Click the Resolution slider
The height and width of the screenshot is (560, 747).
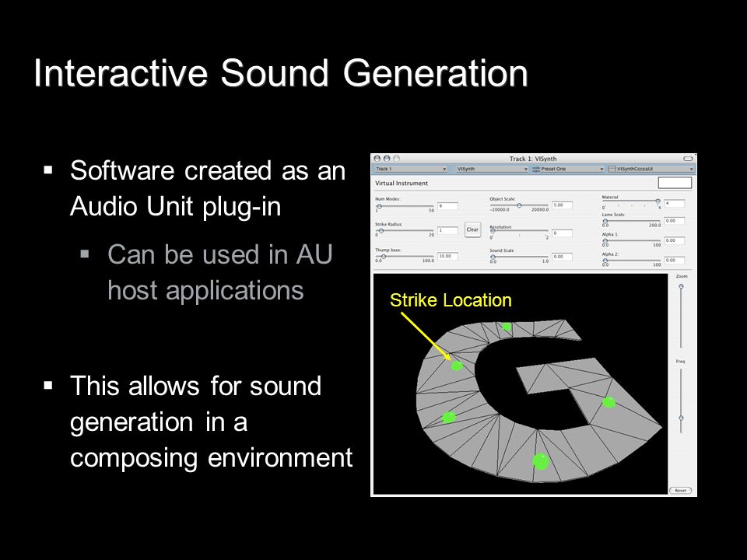519,232
